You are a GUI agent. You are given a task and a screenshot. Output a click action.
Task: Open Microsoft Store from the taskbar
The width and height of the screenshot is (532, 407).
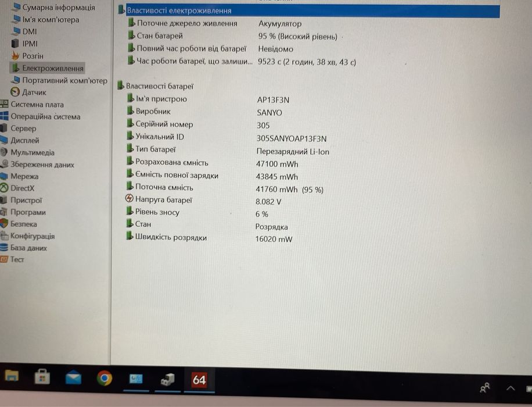(x=42, y=377)
